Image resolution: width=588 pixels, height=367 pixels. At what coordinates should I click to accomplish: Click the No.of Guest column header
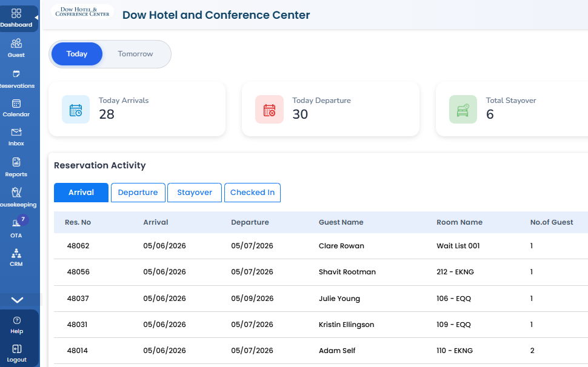point(552,222)
